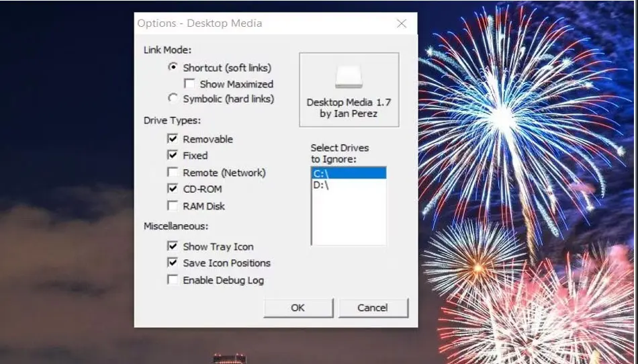Image resolution: width=638 pixels, height=364 pixels.
Task: Uncheck the Removable drive type
Action: pyautogui.click(x=173, y=139)
